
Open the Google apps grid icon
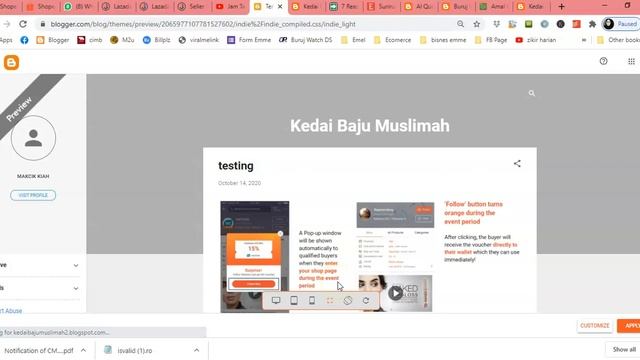631,61
